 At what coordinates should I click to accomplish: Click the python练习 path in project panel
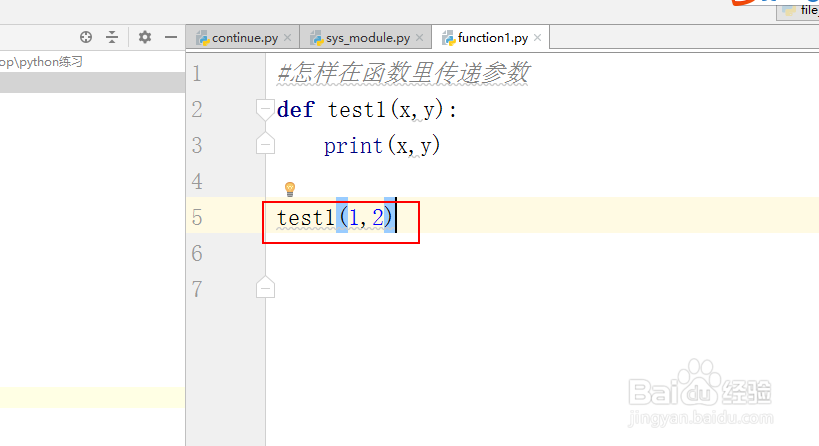coord(41,62)
